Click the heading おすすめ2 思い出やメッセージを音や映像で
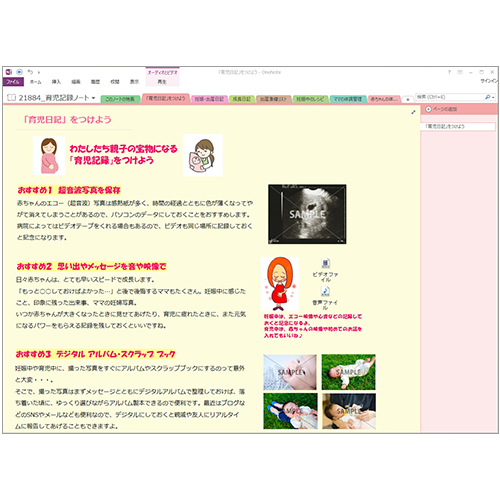This screenshot has width=500, height=500. pyautogui.click(x=91, y=266)
